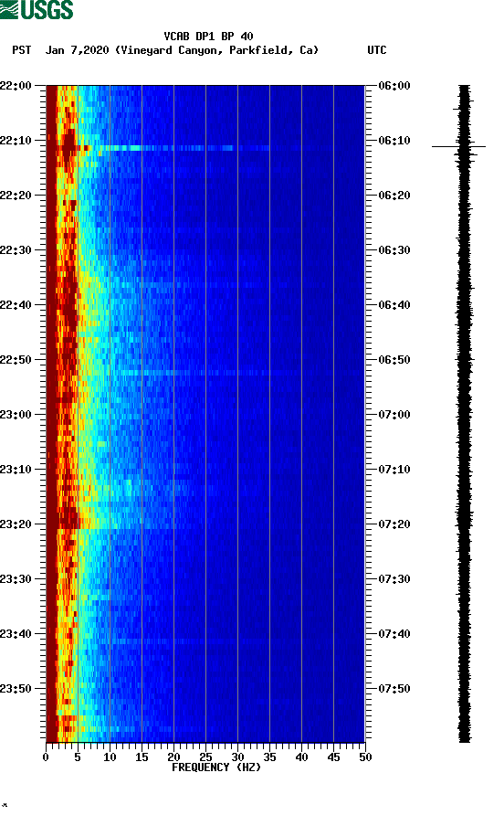This screenshot has width=504, height=815.
Task: Click the 06:00 UTC time label
Action: [394, 86]
